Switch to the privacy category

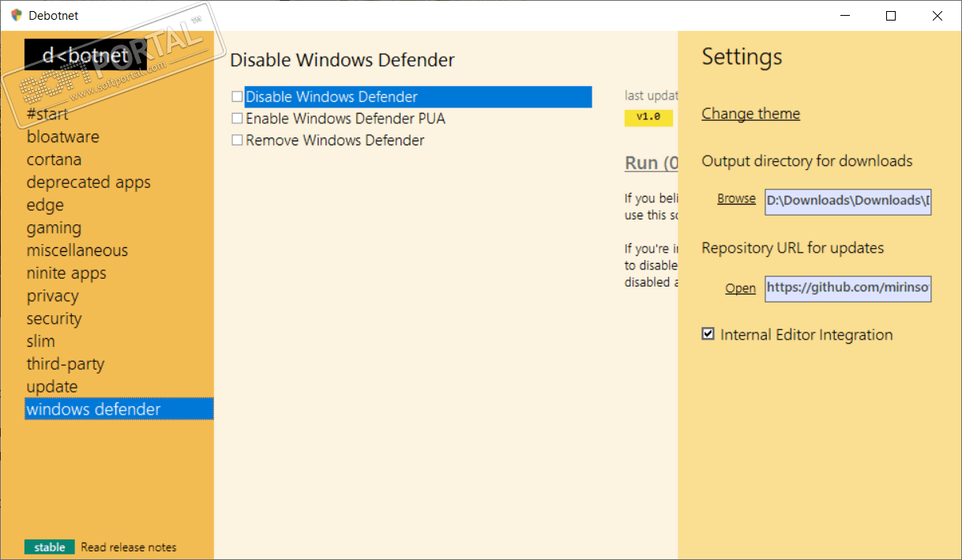(x=52, y=296)
